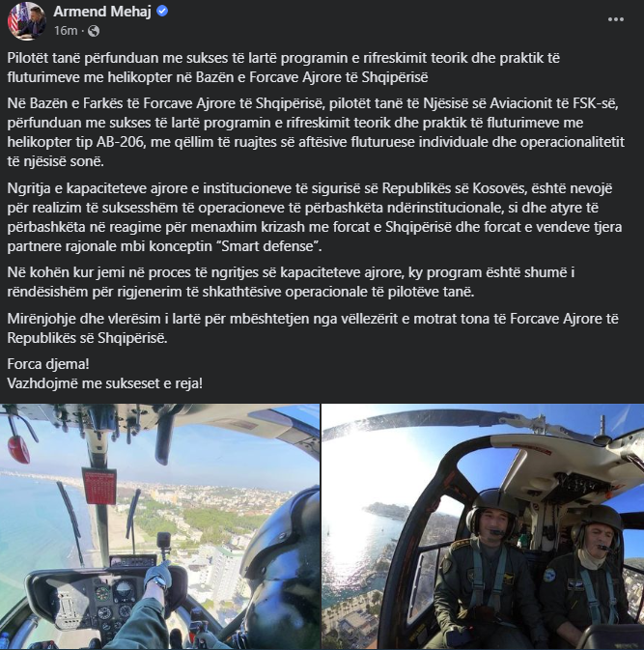Open the helicopter cockpit view photo
This screenshot has height=650, width=644.
coord(159,527)
